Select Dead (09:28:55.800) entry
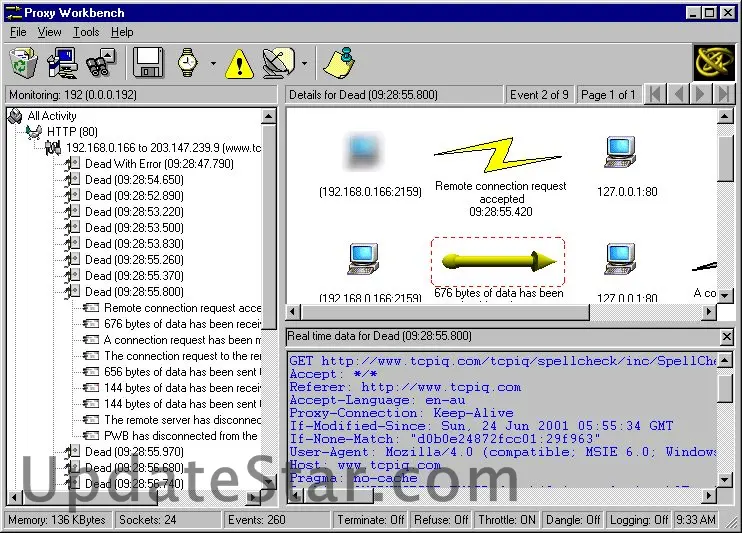 tap(134, 292)
